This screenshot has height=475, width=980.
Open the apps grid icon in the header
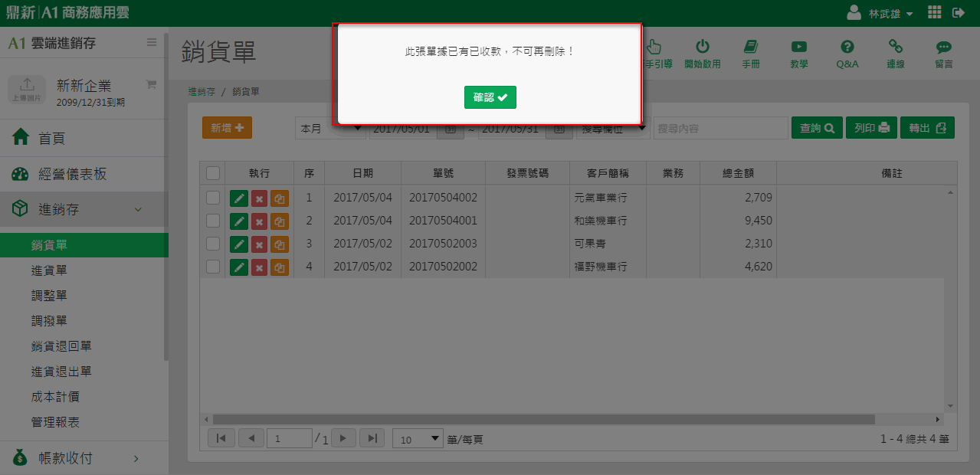point(934,12)
